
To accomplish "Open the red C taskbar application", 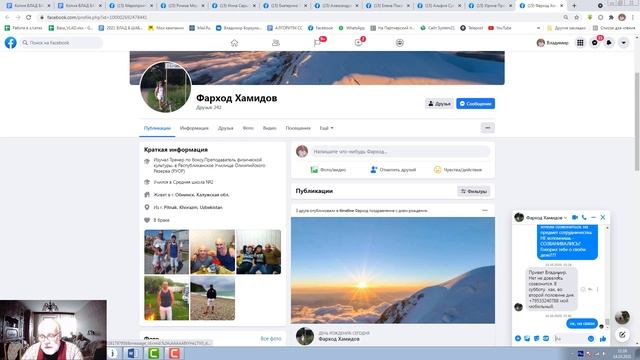I will [174, 353].
